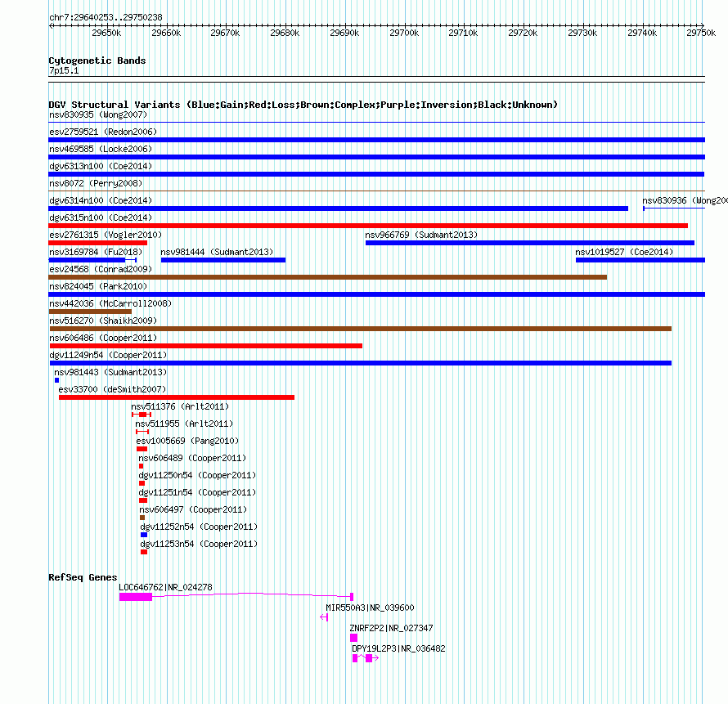Select the nsv3169784 (Fu2018) variant
This screenshot has width=728, height=704.
(92, 260)
